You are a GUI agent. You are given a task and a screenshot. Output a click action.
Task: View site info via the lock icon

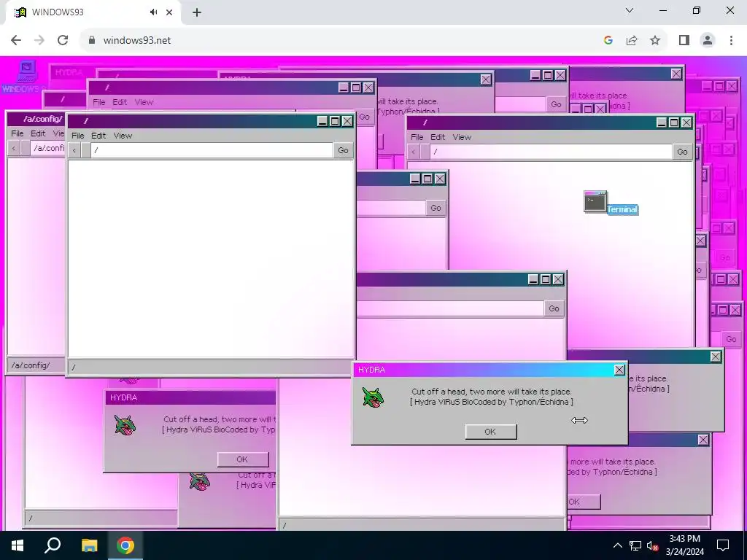coord(92,40)
